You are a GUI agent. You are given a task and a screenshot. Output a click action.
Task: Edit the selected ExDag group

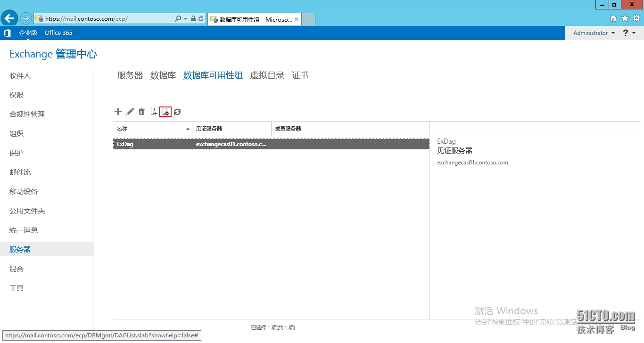[x=130, y=112]
